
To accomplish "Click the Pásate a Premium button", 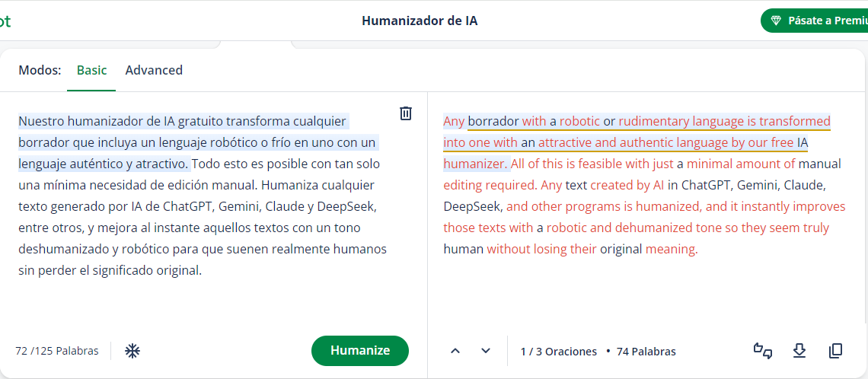I will [815, 21].
